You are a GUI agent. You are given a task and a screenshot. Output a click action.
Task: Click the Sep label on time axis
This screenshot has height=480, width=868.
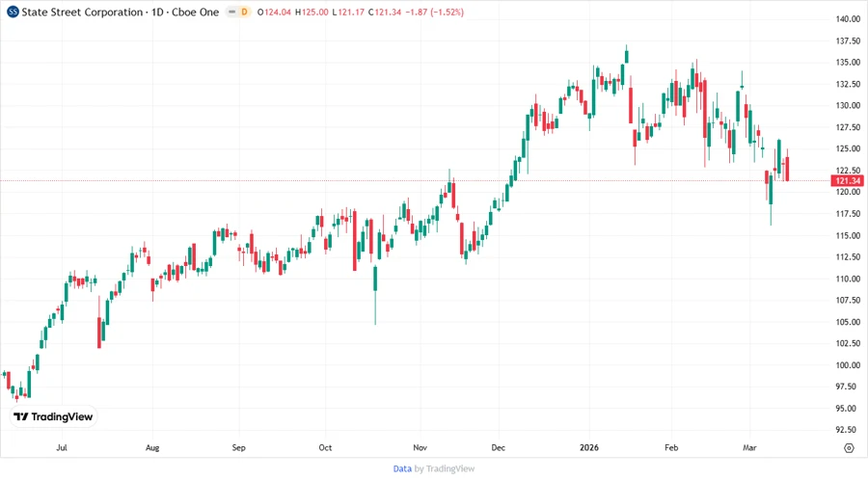click(x=238, y=447)
